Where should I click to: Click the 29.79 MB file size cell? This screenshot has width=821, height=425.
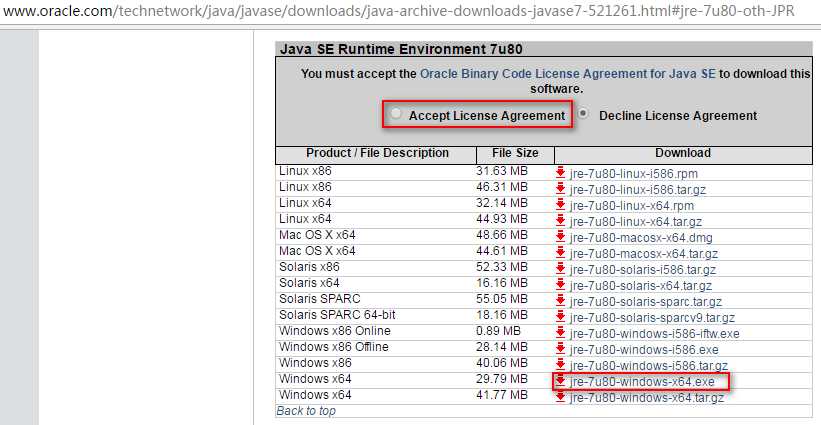pos(502,378)
